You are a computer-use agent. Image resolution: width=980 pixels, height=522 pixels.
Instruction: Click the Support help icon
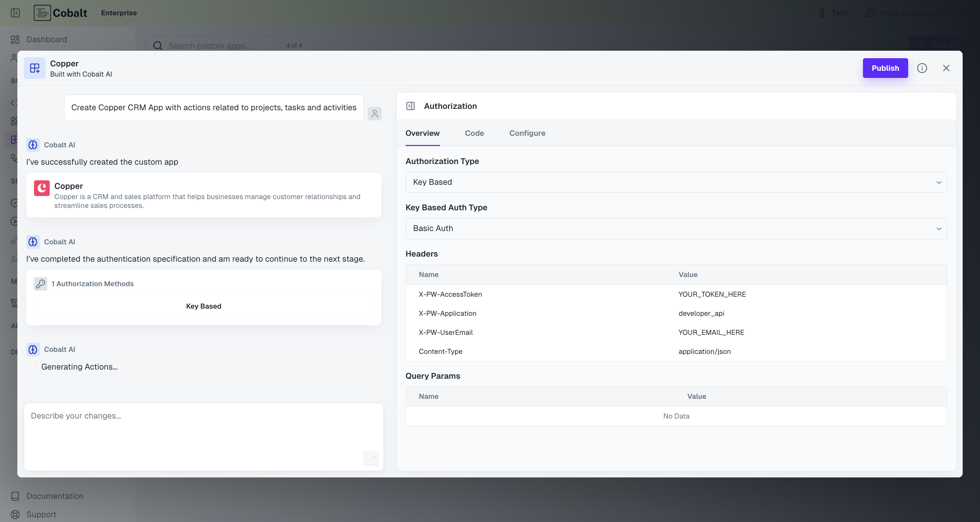15,514
